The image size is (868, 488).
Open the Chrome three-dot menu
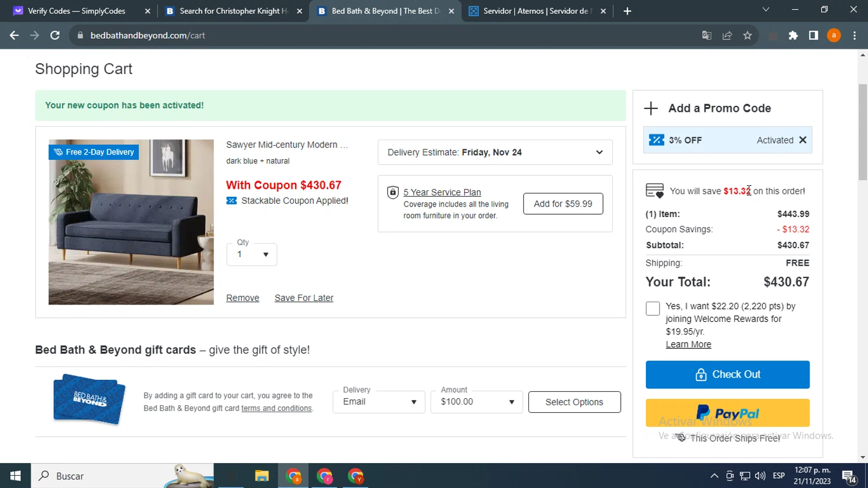(855, 35)
